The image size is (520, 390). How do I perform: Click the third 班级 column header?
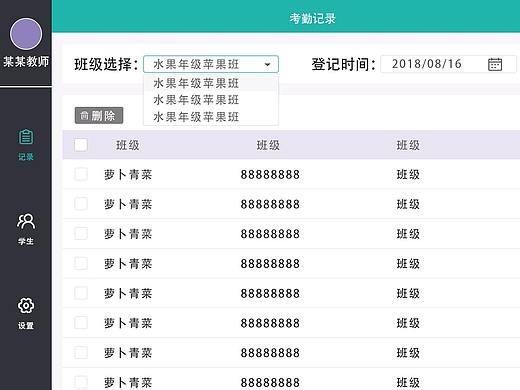408,145
